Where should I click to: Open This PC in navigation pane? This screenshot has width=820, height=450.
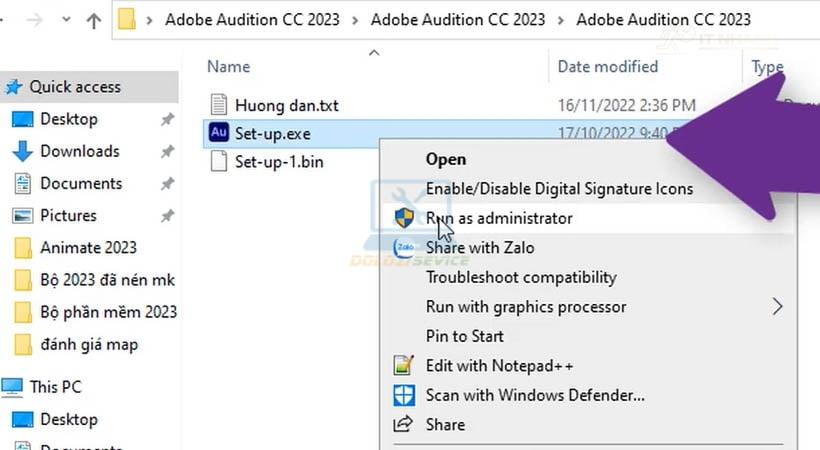55,387
